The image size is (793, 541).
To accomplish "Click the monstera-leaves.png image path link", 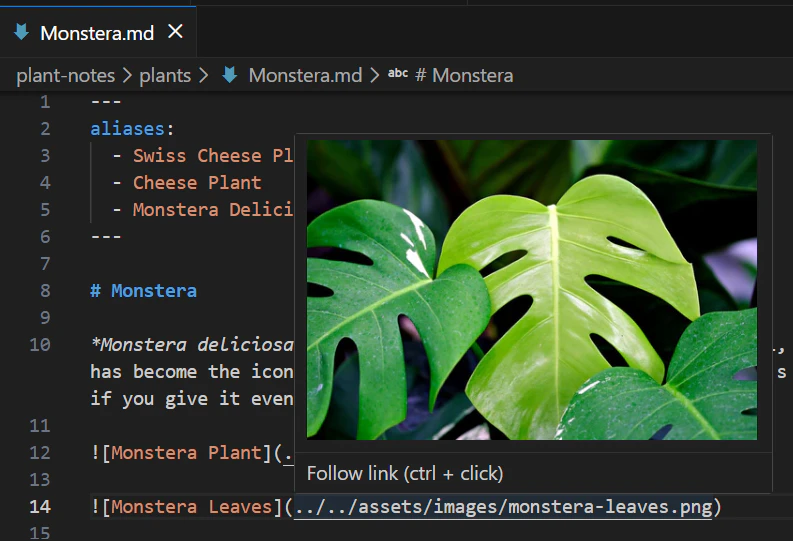I will pyautogui.click(x=503, y=506).
